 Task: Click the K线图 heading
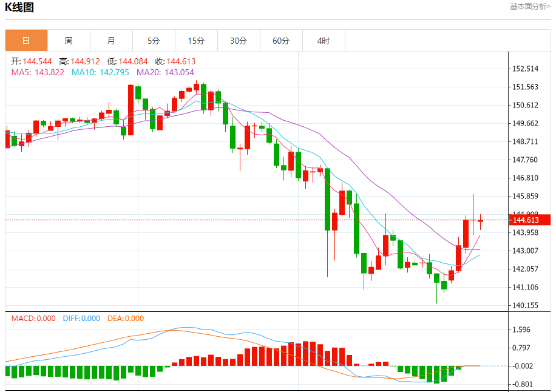tap(19, 7)
